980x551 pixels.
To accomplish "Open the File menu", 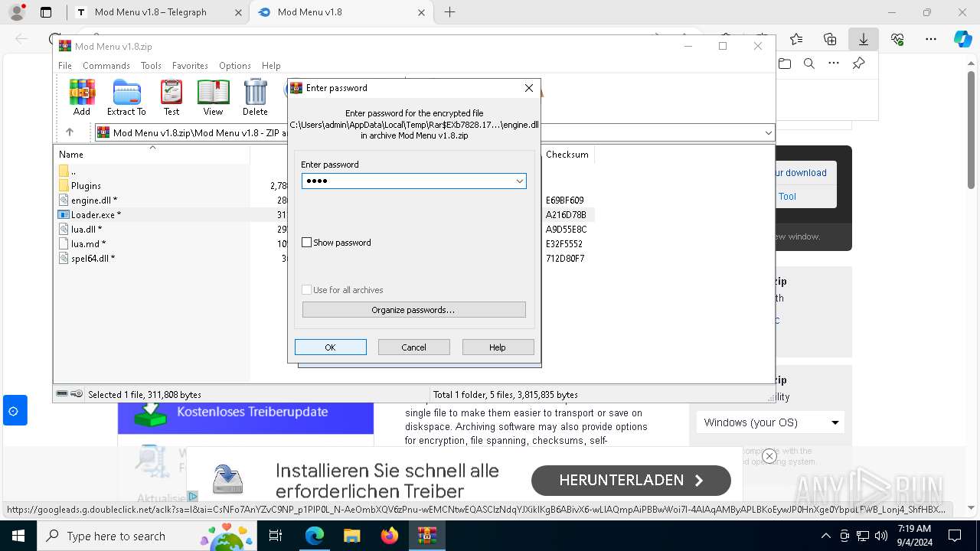I will (65, 66).
